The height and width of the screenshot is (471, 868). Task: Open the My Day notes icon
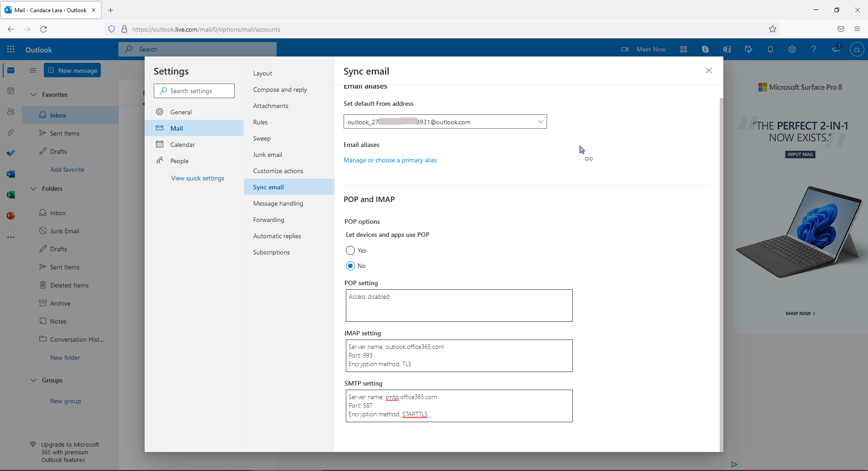point(749,49)
